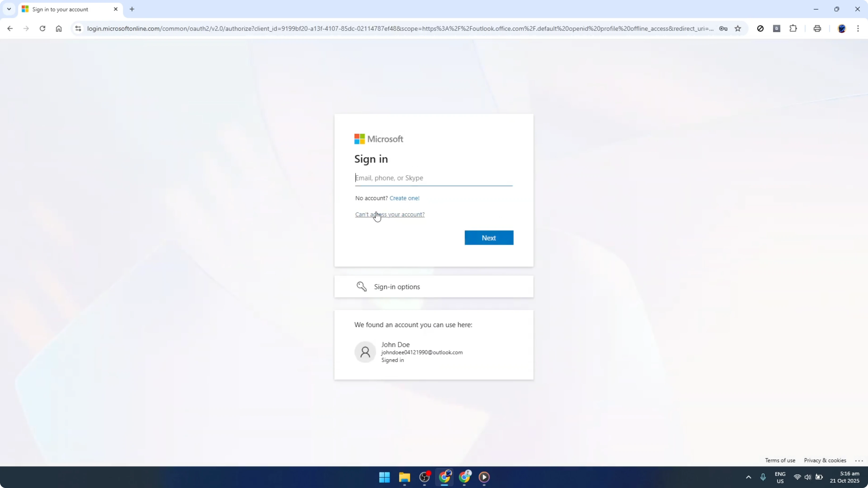
Task: Minimize the Chrome window
Action: coord(816,9)
